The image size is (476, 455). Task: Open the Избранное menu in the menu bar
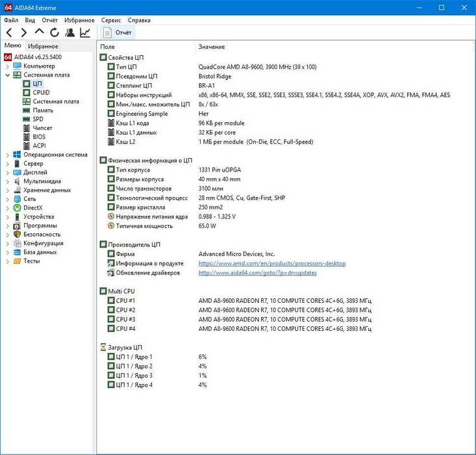(x=79, y=20)
